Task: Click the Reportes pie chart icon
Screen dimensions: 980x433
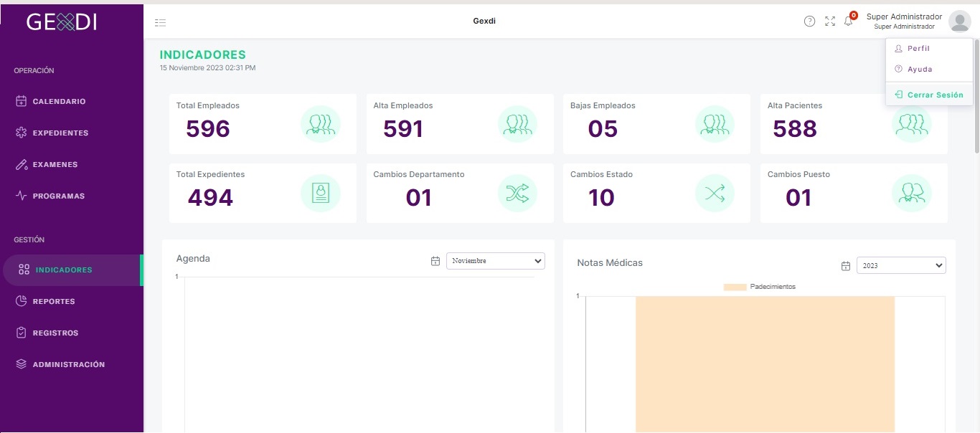Action: pos(22,301)
